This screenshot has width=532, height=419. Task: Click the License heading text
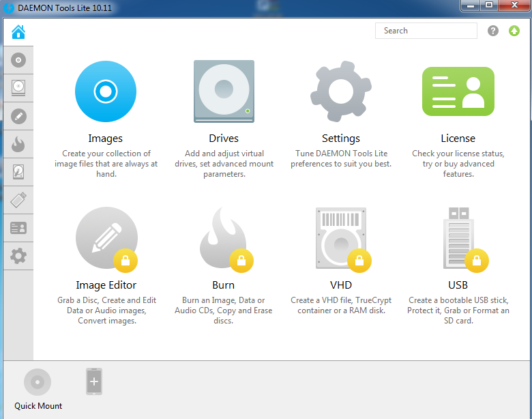coord(458,139)
